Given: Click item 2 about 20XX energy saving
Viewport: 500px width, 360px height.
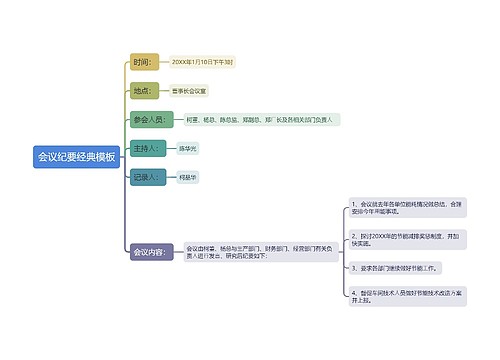Looking at the screenshot, I should pos(408,240).
